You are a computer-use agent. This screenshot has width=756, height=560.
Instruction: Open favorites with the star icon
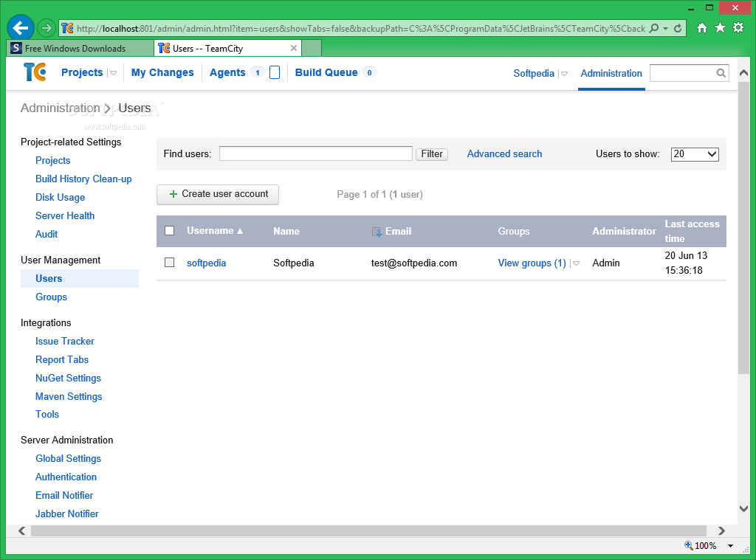pos(720,28)
